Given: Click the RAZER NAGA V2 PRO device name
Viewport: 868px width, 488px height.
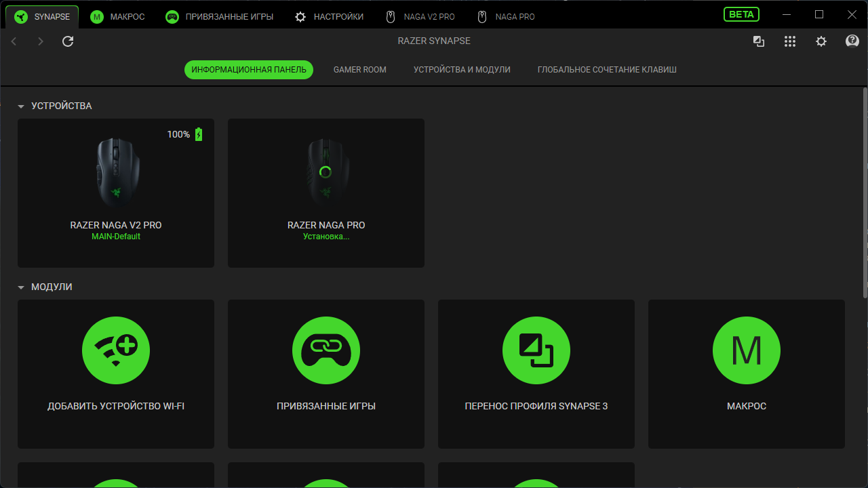Looking at the screenshot, I should point(116,225).
